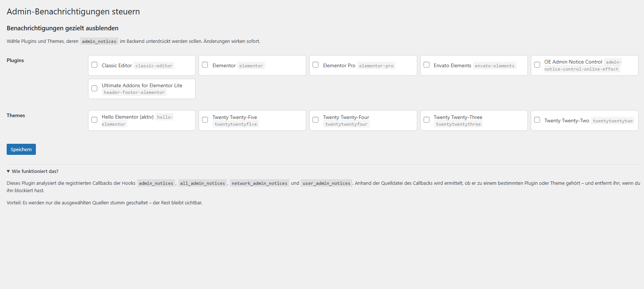
Task: Click the Classic Editor label text
Action: pos(117,65)
